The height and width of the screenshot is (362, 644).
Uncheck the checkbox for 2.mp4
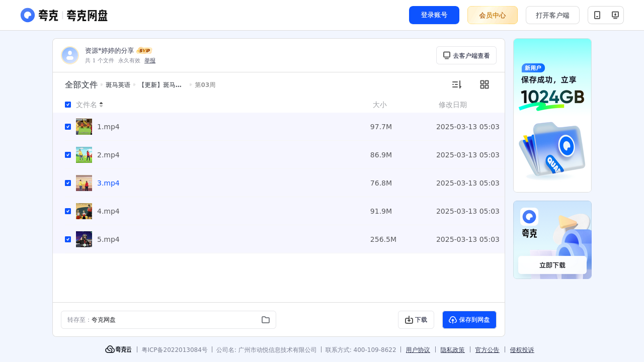point(68,155)
